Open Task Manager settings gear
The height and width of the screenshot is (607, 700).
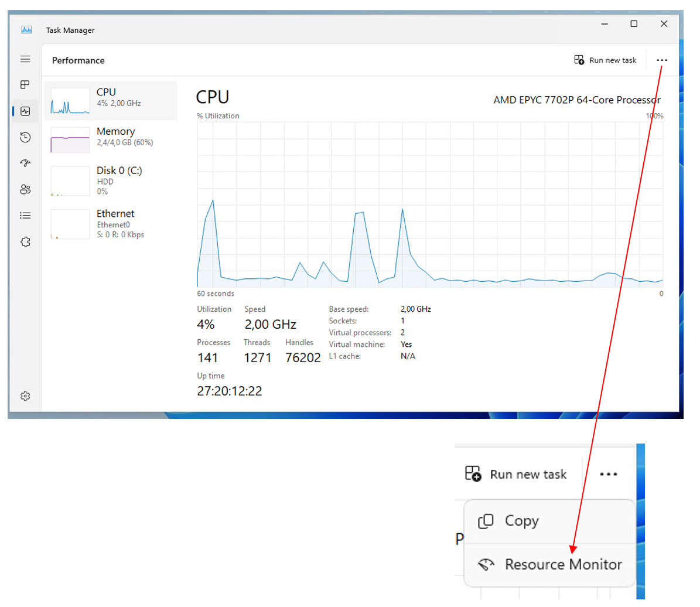(x=25, y=397)
